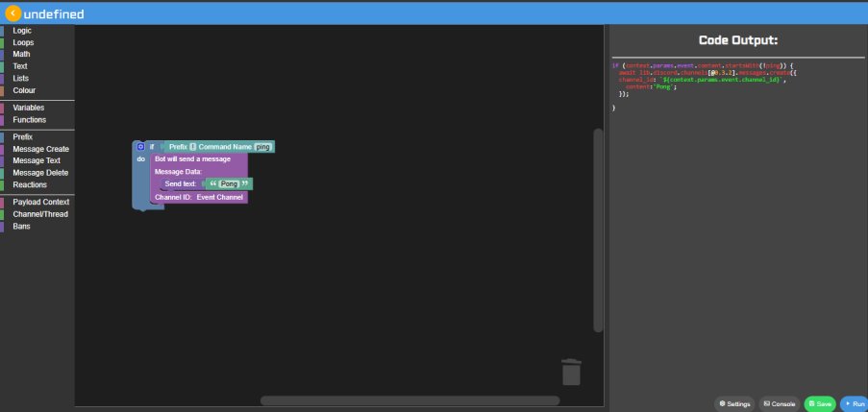868x412 pixels.
Task: Open the Bans category
Action: coord(21,227)
